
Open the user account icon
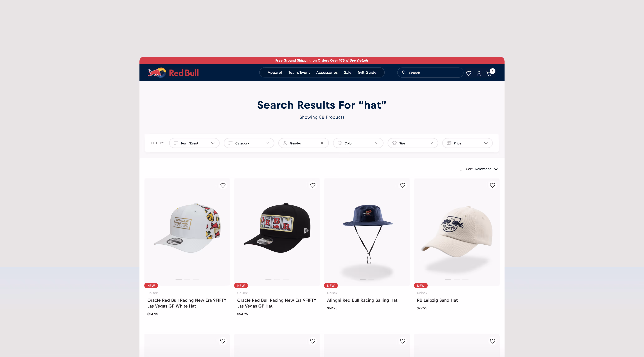[479, 73]
